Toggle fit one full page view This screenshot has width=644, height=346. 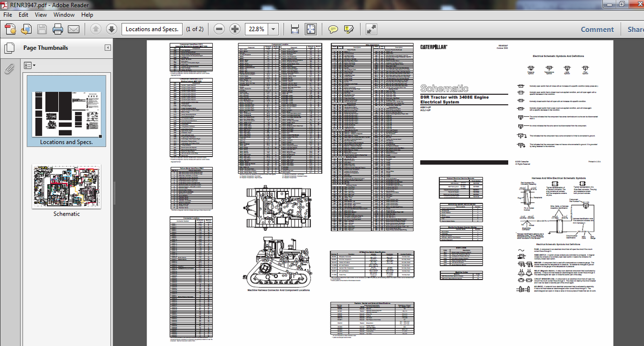(x=310, y=29)
